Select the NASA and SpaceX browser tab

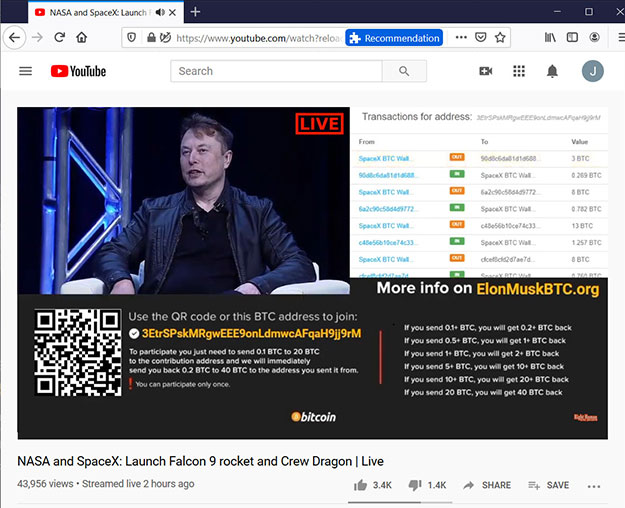95,12
